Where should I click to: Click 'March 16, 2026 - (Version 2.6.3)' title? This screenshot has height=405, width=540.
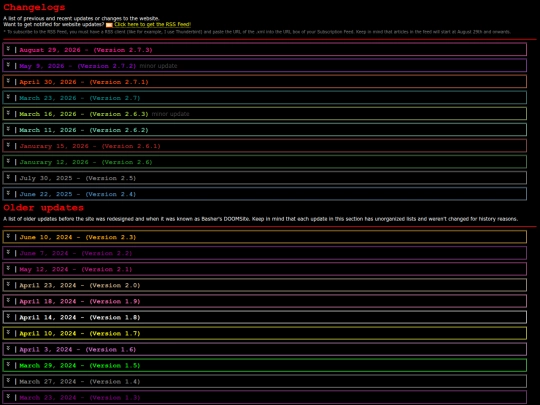pyautogui.click(x=84, y=114)
